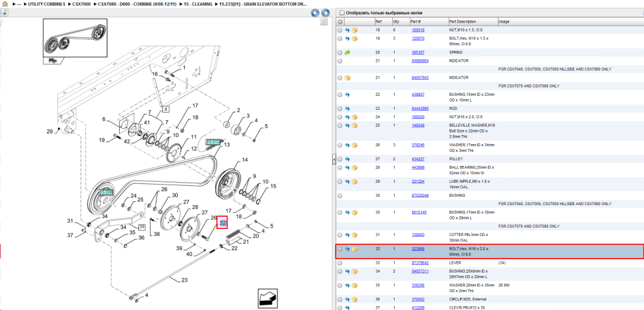644x310 pixels.
Task: Sort by the Qty column header
Action: coord(400,22)
